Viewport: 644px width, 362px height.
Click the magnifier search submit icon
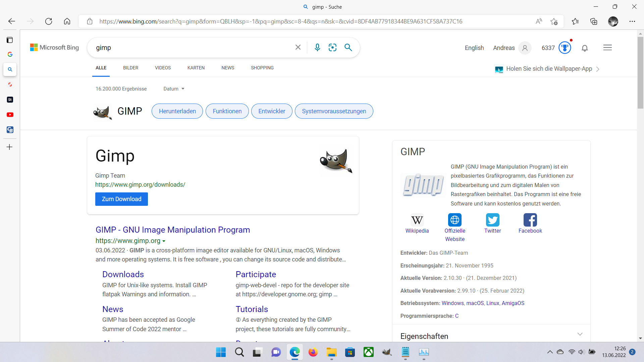[x=348, y=48]
